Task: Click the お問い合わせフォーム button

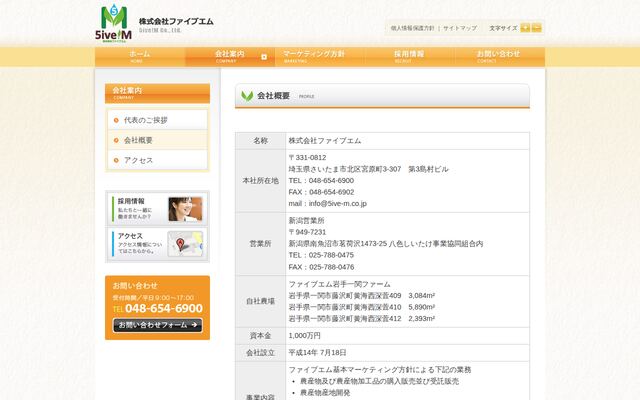Action: pyautogui.click(x=158, y=325)
